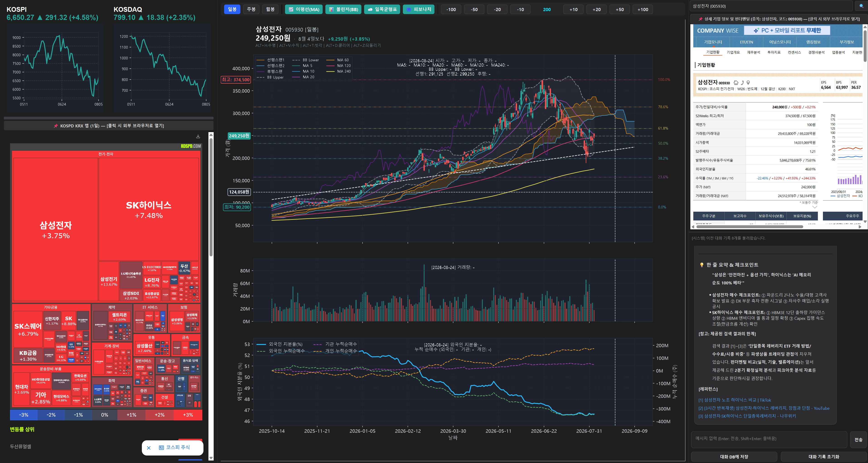Close the 코스피 주식 popup with X
The width and height of the screenshot is (868, 463).
point(149,448)
